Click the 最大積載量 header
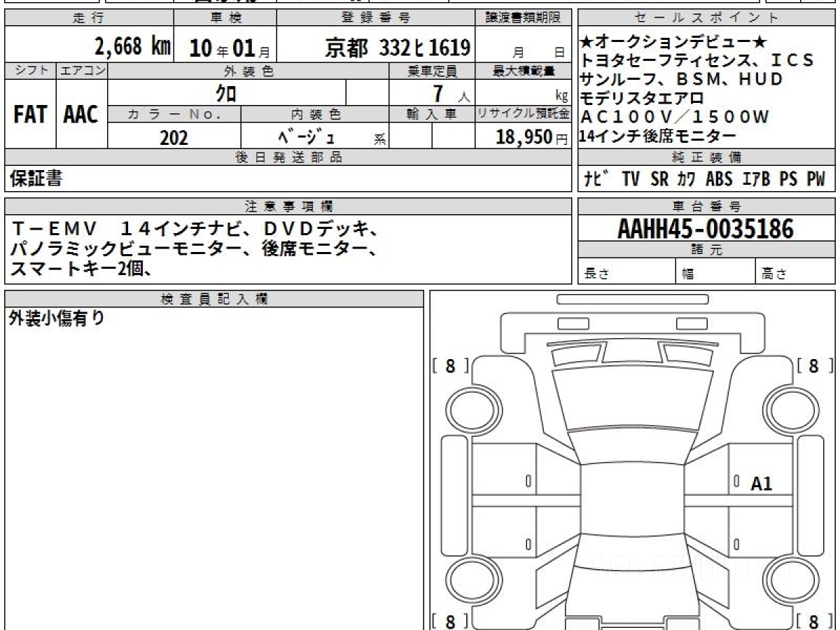Screen dimensions: 840x630 click(524, 71)
